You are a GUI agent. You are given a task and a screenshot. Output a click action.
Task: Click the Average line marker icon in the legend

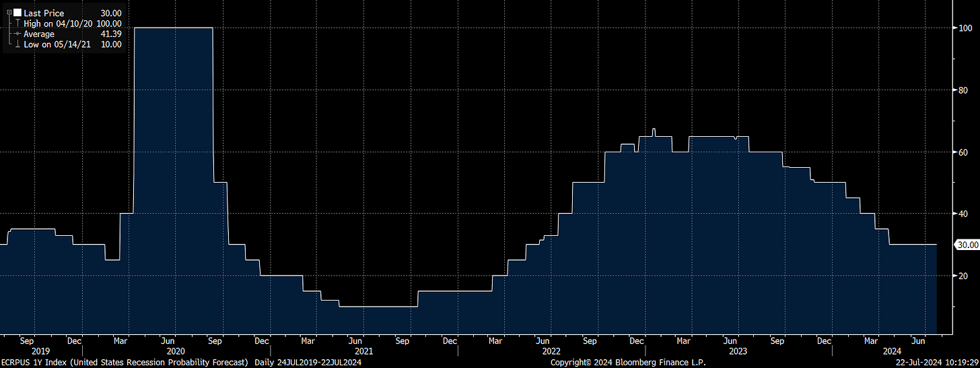click(16, 34)
